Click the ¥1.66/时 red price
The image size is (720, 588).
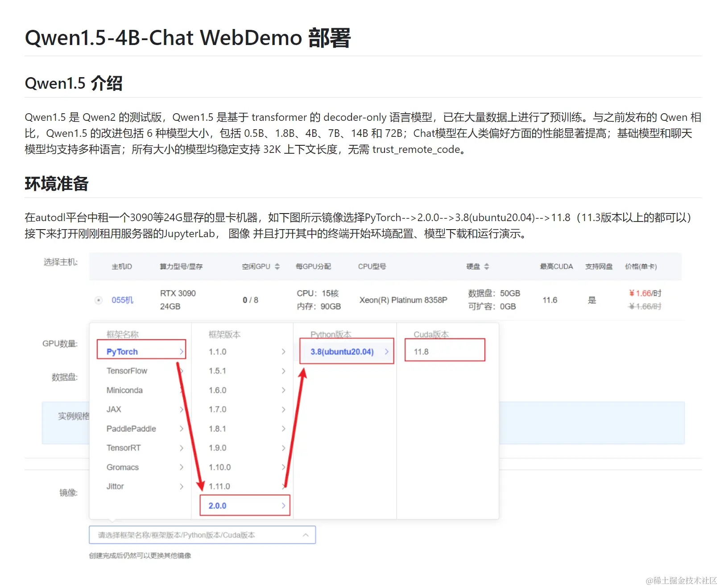pos(645,293)
